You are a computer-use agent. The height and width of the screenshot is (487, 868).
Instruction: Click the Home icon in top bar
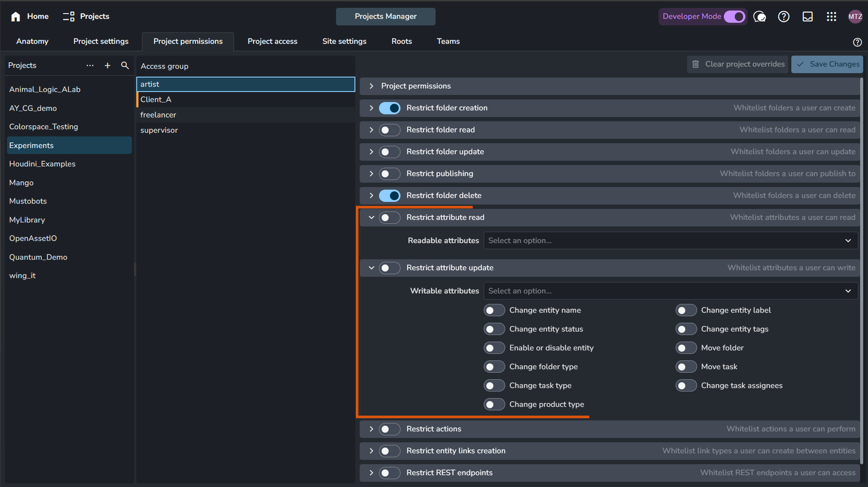coord(16,16)
